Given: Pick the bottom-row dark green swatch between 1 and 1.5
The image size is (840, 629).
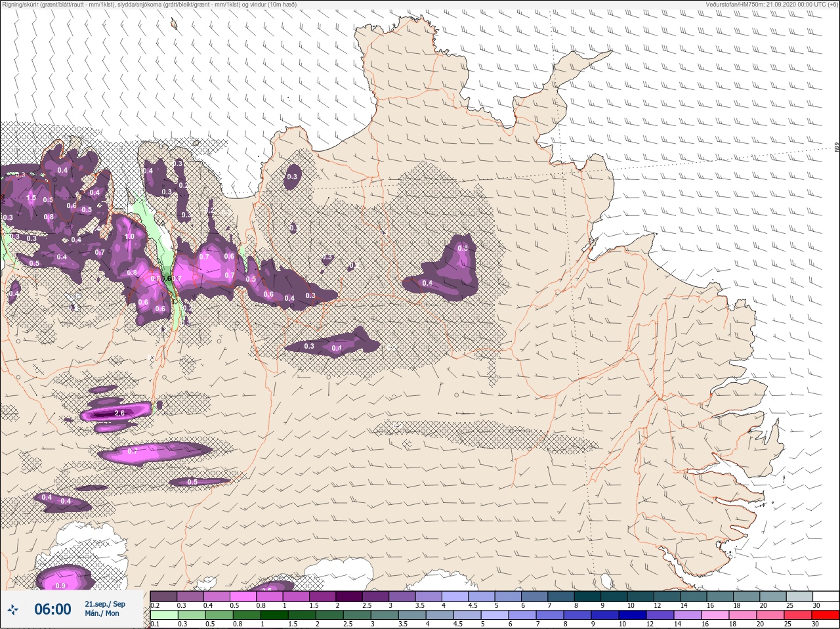Looking at the screenshot, I should click(274, 615).
